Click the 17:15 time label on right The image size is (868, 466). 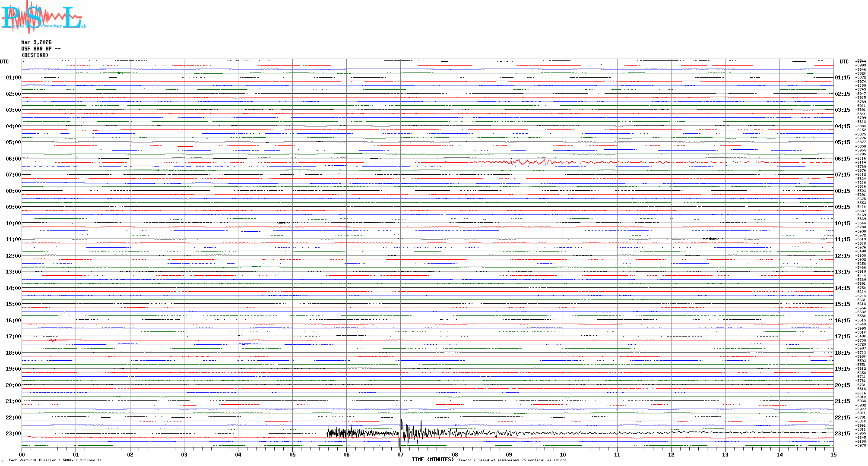pyautogui.click(x=842, y=337)
